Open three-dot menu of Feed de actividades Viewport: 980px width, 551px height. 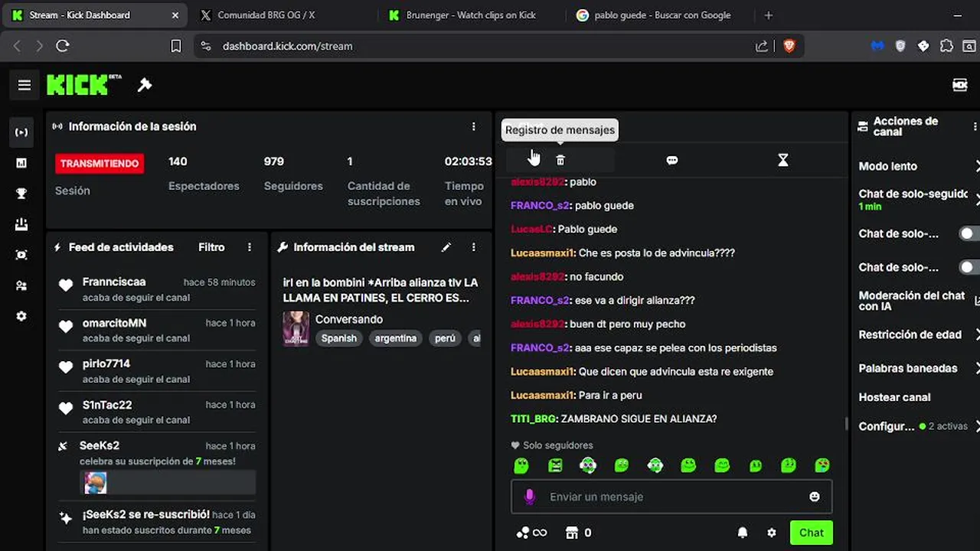(x=250, y=247)
